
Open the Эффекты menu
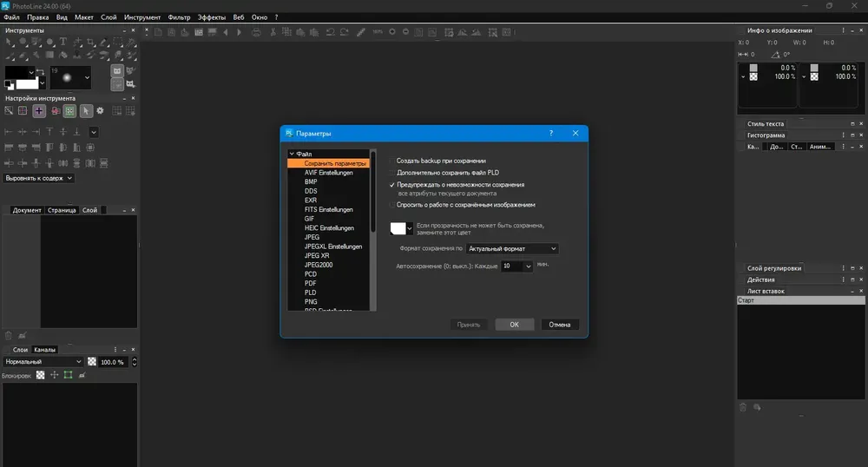[x=212, y=17]
